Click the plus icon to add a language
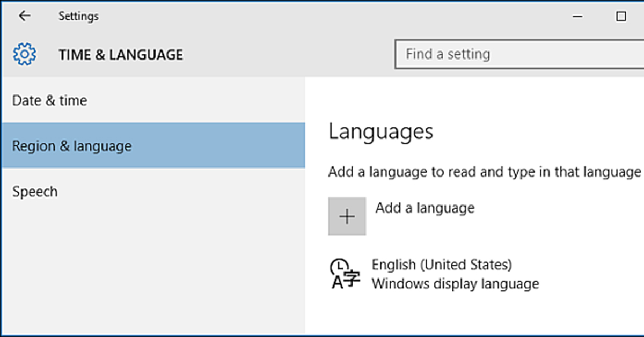 click(347, 216)
